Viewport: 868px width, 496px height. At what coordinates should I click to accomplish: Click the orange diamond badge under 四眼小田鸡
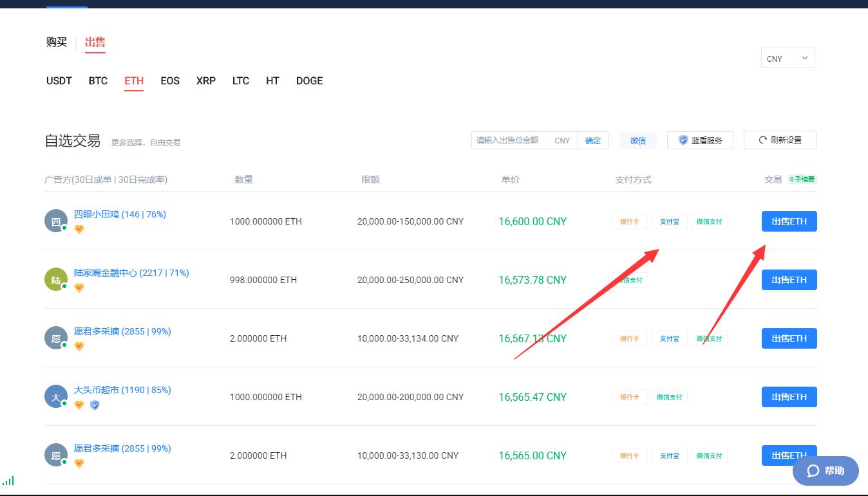(x=79, y=229)
